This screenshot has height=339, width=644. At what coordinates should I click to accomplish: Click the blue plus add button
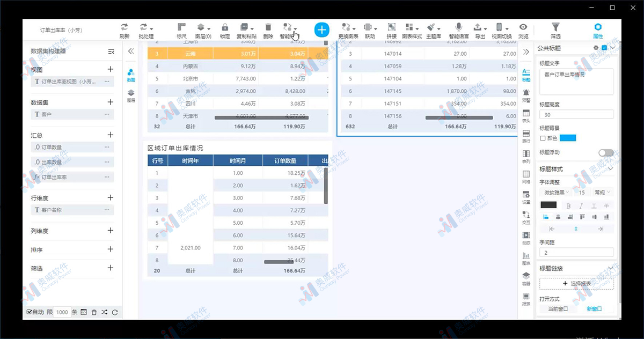[x=321, y=30]
